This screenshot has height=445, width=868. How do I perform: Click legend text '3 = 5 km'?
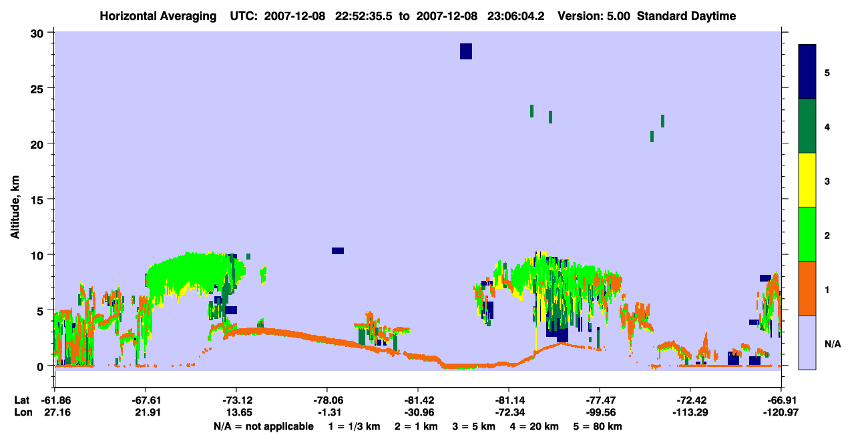click(475, 426)
